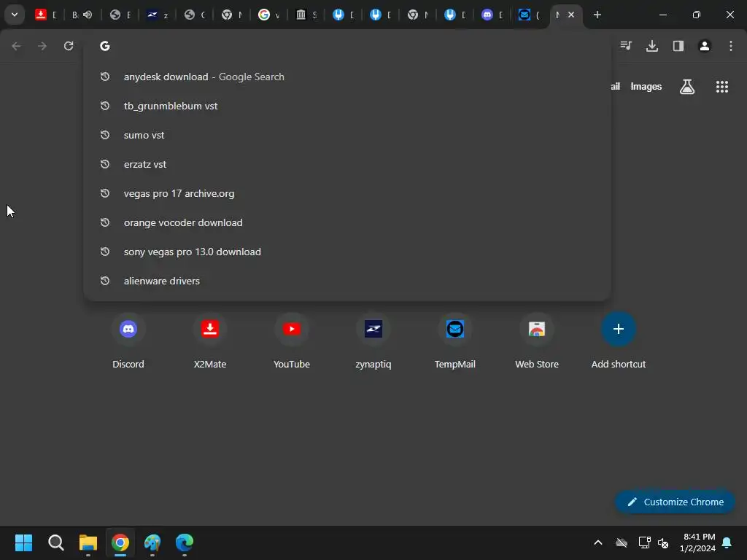Click the Customize Chrome button
This screenshot has height=560, width=747.
pyautogui.click(x=675, y=502)
